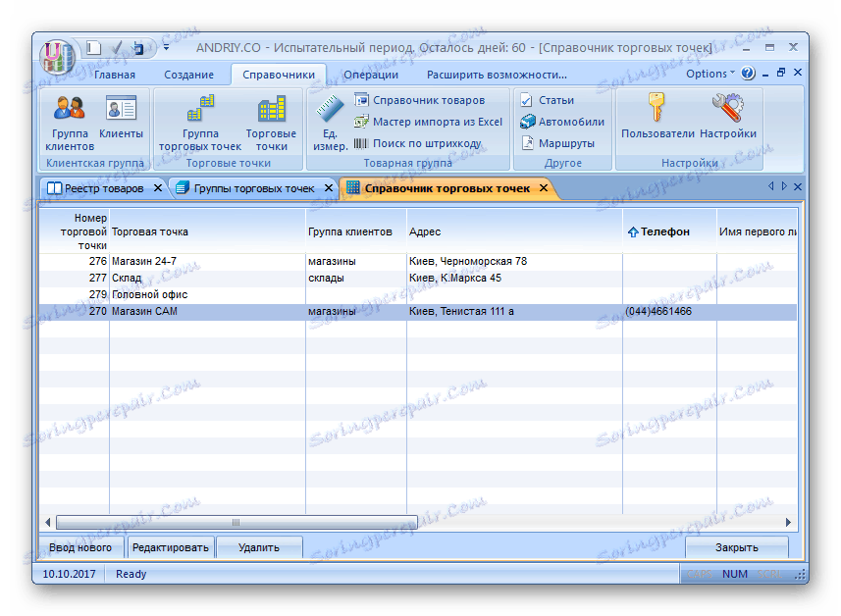
Task: Restore the inner document window
Action: point(781,73)
